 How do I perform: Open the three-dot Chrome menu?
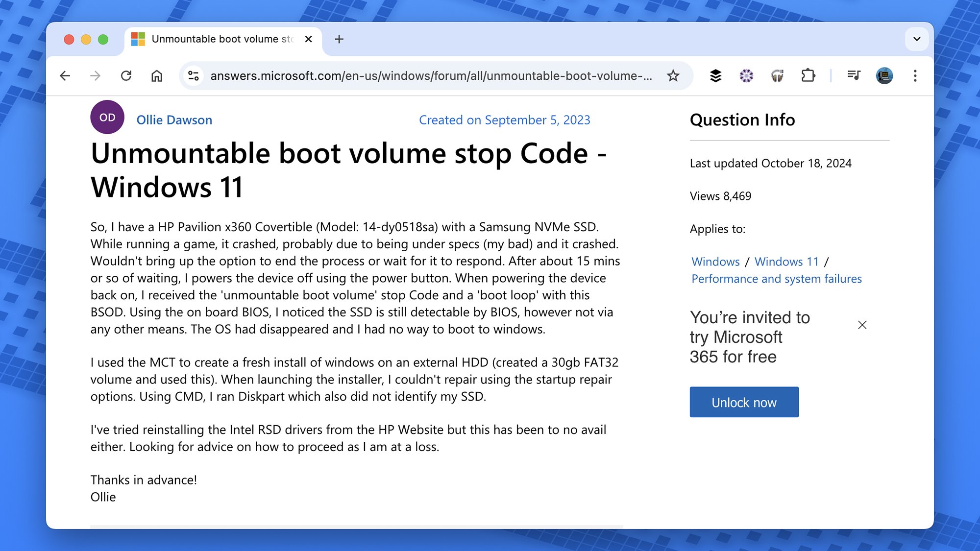click(915, 75)
